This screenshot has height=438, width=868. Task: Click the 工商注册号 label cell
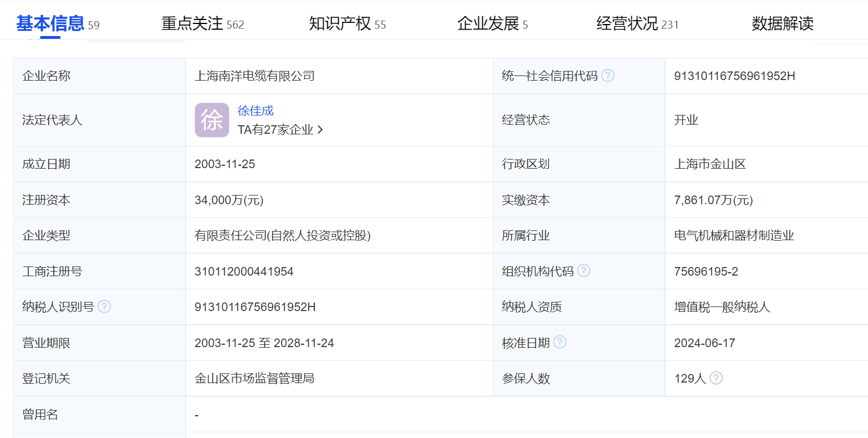tap(99, 272)
